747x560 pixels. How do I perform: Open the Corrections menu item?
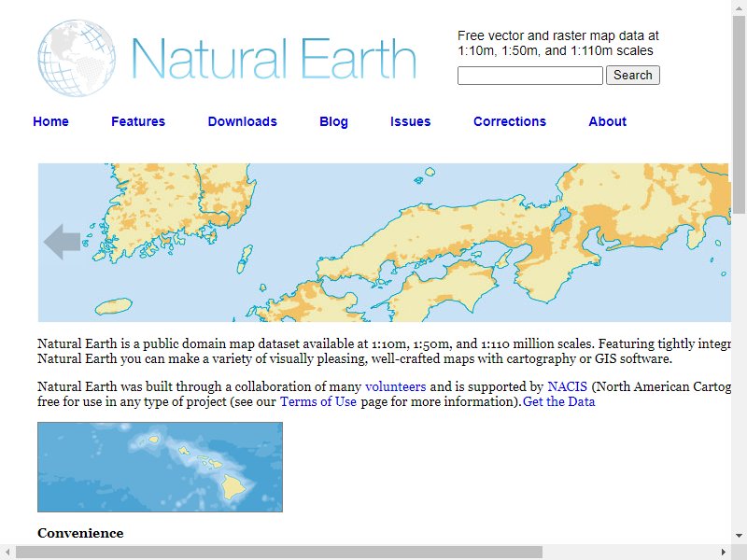[x=510, y=121]
